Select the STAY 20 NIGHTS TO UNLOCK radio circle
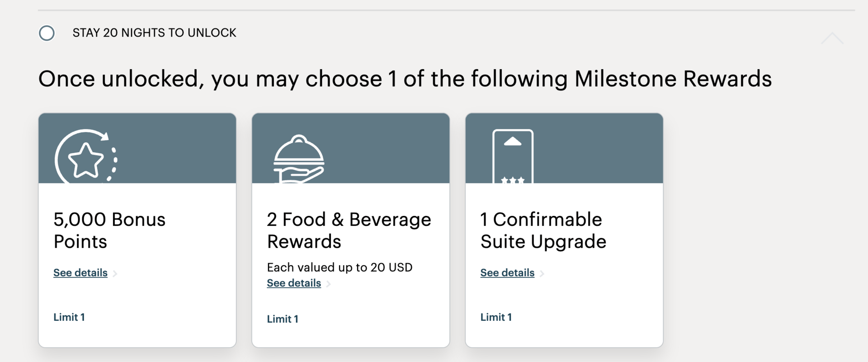 (x=47, y=33)
